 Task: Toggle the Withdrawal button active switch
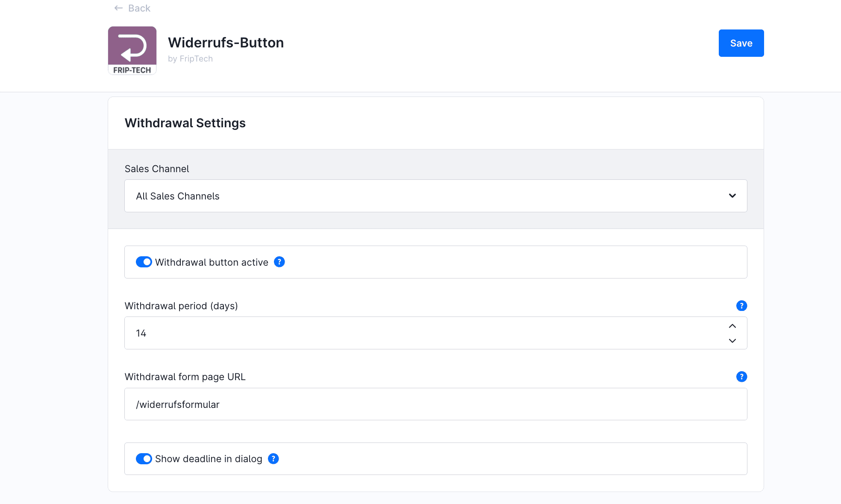pos(144,262)
